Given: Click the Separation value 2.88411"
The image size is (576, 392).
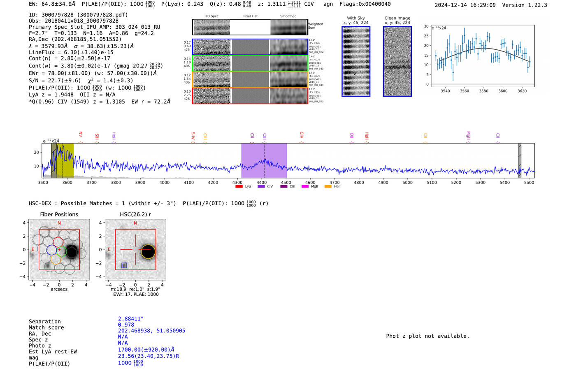Looking at the screenshot, I should pyautogui.click(x=131, y=319).
